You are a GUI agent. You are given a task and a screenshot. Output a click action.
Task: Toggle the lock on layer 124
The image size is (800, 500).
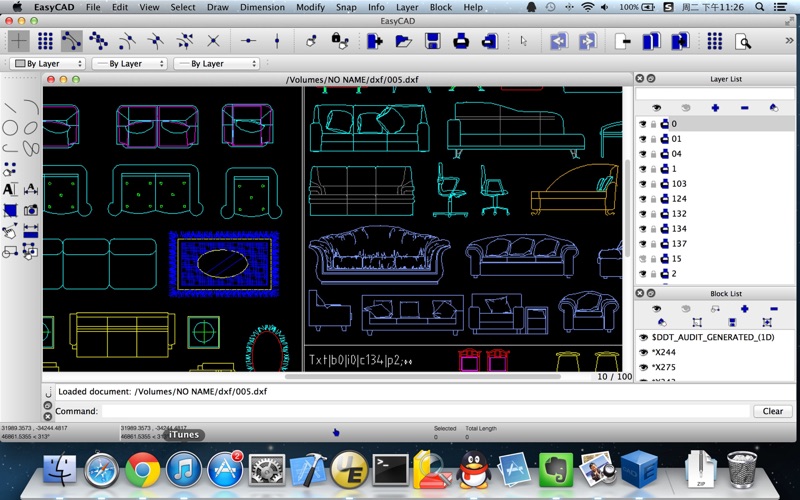[654, 199]
